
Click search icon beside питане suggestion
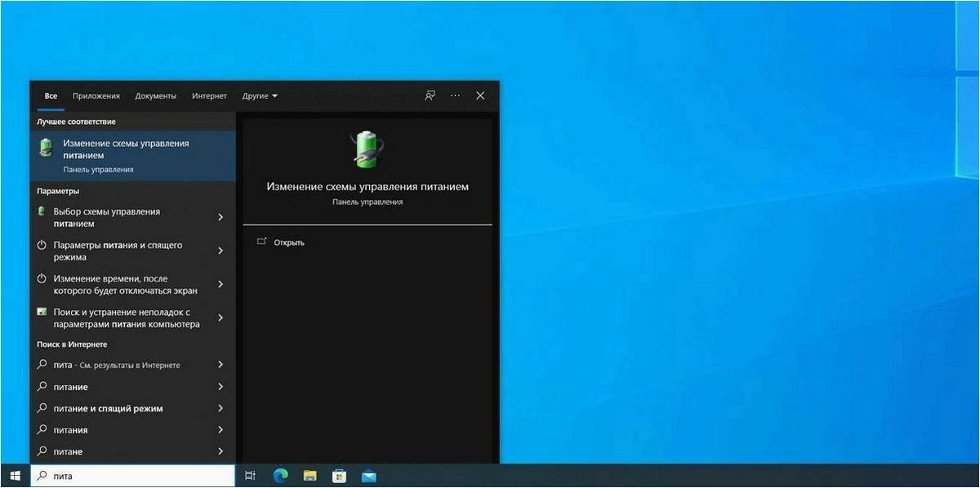42,451
